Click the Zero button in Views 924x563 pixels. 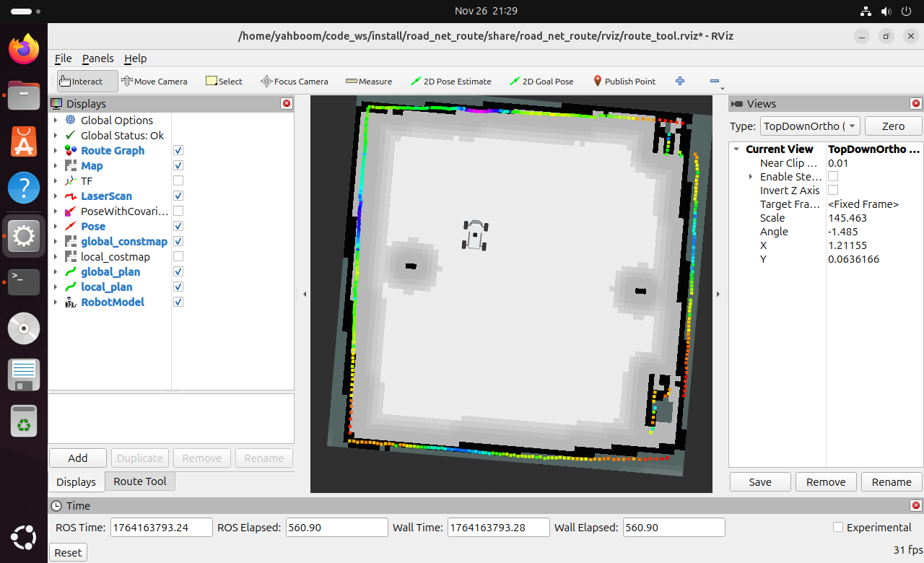[893, 126]
